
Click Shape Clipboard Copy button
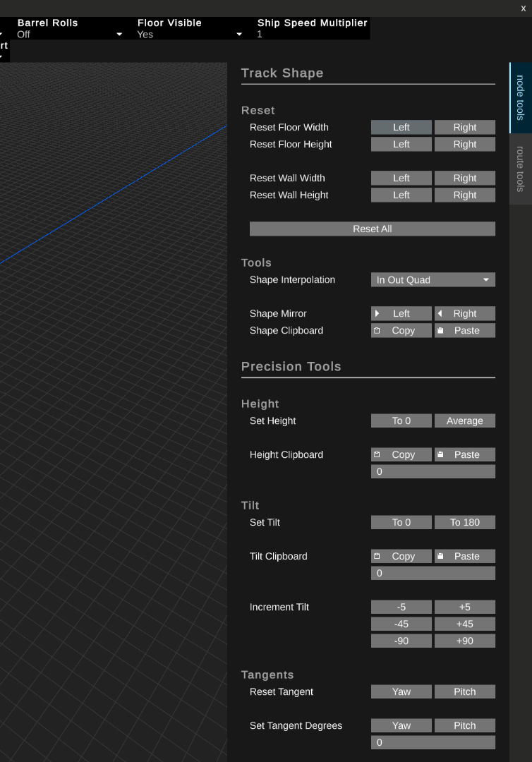401,330
